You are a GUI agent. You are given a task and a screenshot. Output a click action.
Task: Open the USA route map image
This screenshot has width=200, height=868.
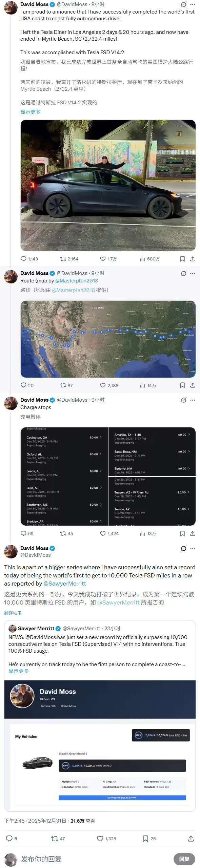coord(108,339)
